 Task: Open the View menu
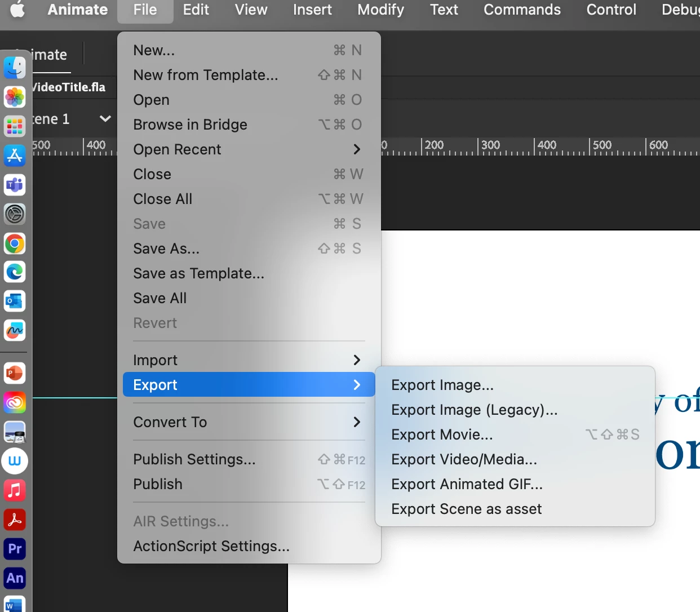point(251,10)
